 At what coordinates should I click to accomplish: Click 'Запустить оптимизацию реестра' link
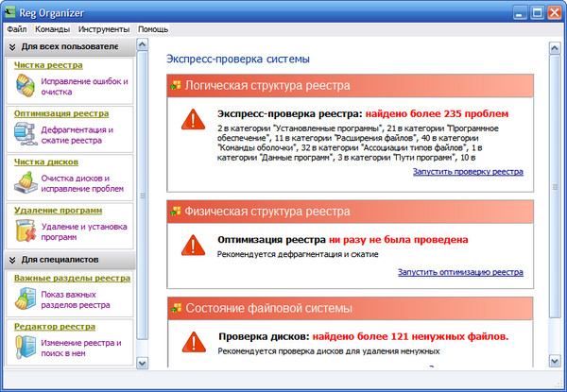(460, 272)
